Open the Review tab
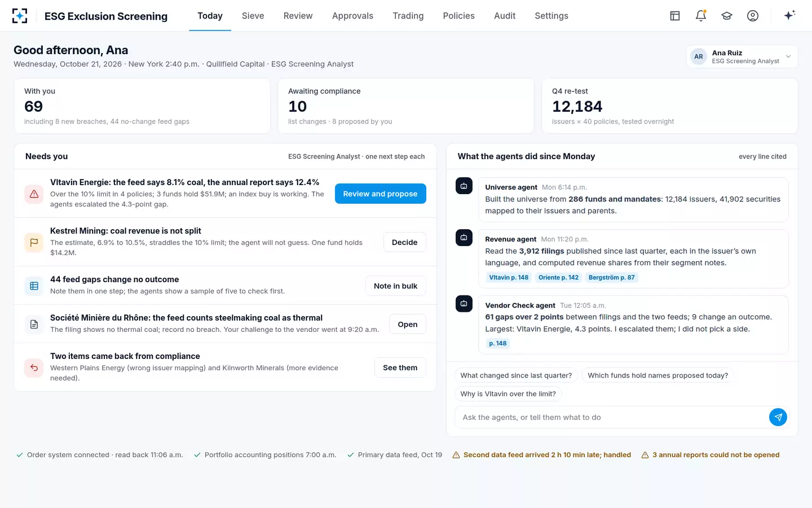The width and height of the screenshot is (812, 508). click(x=298, y=16)
